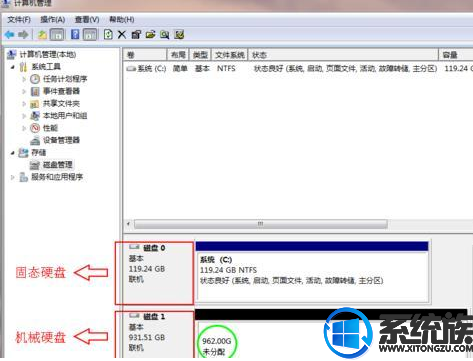The width and height of the screenshot is (473, 361).
Task: Click the black X delete toolbar icon
Action: pyautogui.click(x=122, y=34)
